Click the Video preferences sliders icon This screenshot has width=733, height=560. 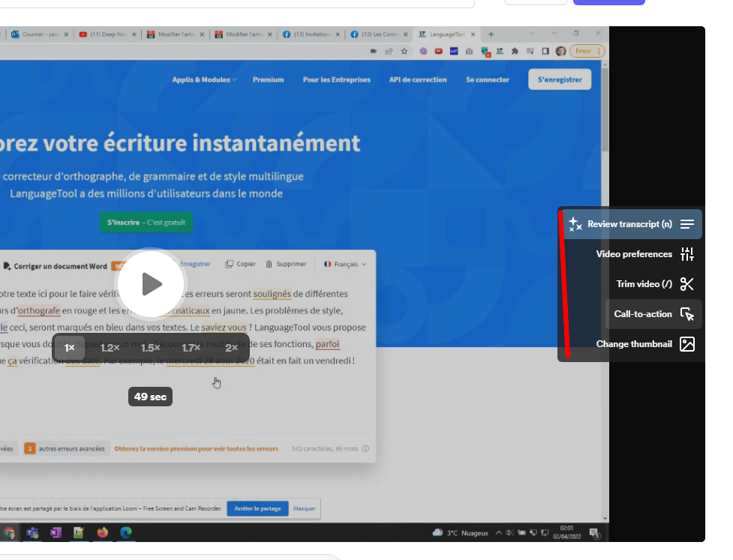point(687,254)
